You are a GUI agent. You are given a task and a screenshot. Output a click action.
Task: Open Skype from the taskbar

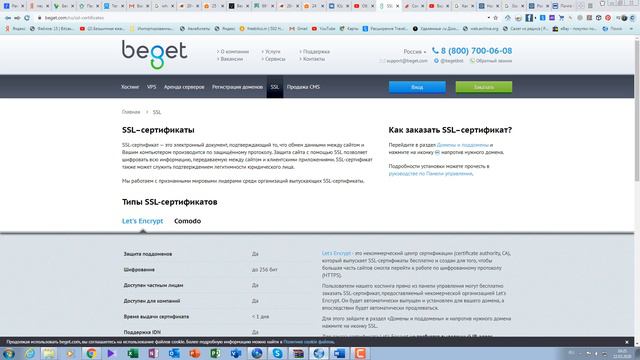(277, 353)
